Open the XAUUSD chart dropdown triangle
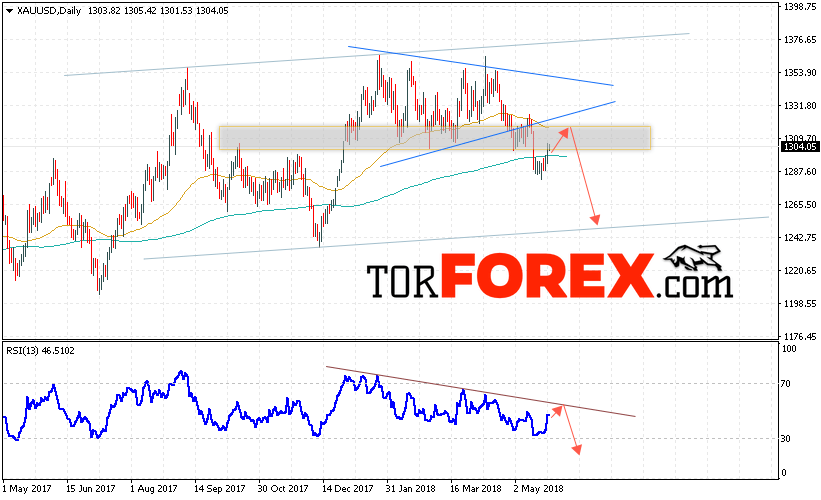The image size is (821, 500). (9, 11)
